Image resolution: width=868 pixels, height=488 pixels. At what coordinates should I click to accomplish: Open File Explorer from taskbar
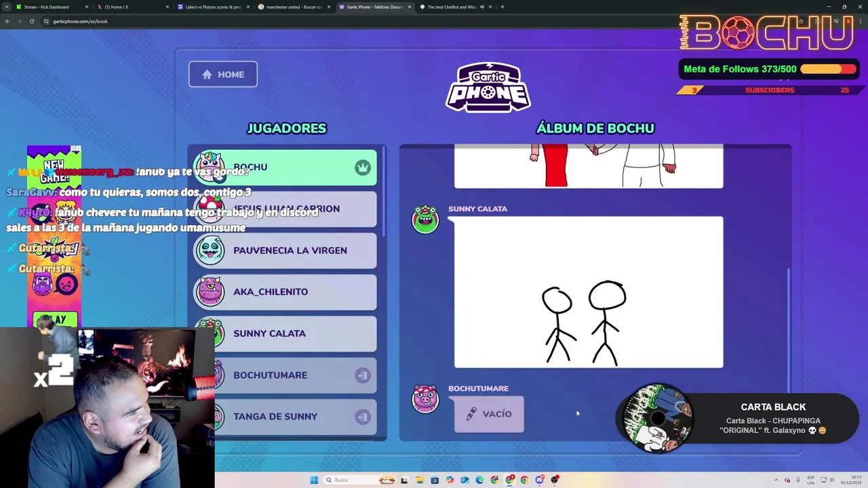(x=420, y=480)
